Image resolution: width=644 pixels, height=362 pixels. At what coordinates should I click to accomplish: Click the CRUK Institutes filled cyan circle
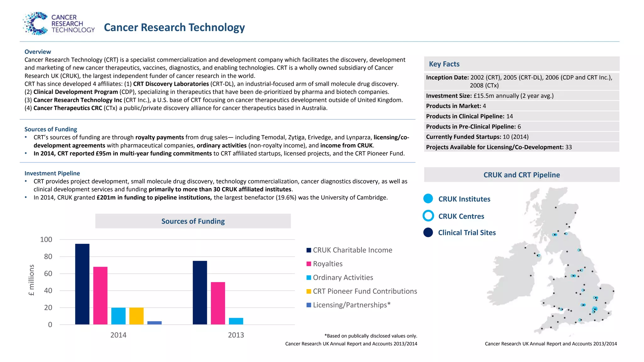coord(428,199)
